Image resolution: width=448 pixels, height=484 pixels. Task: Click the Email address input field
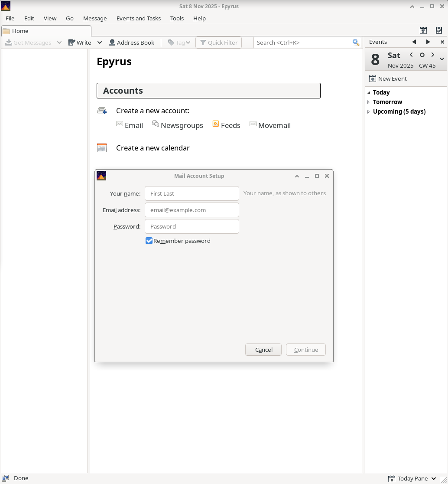pyautogui.click(x=192, y=210)
